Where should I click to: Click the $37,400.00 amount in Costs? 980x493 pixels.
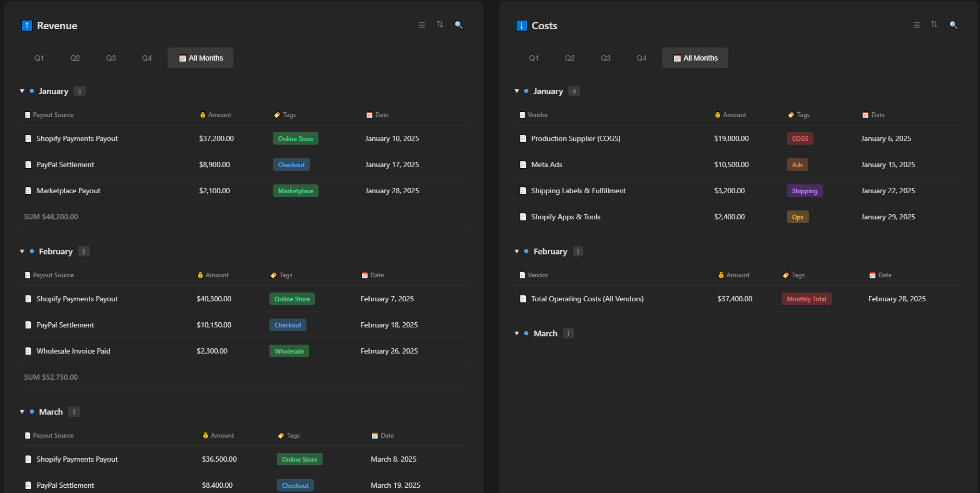coord(735,299)
